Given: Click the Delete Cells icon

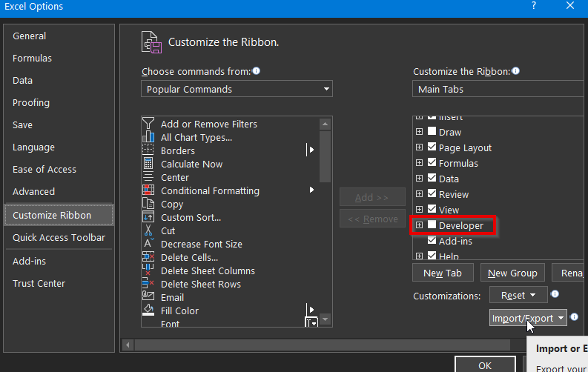Looking at the screenshot, I should click(148, 256).
